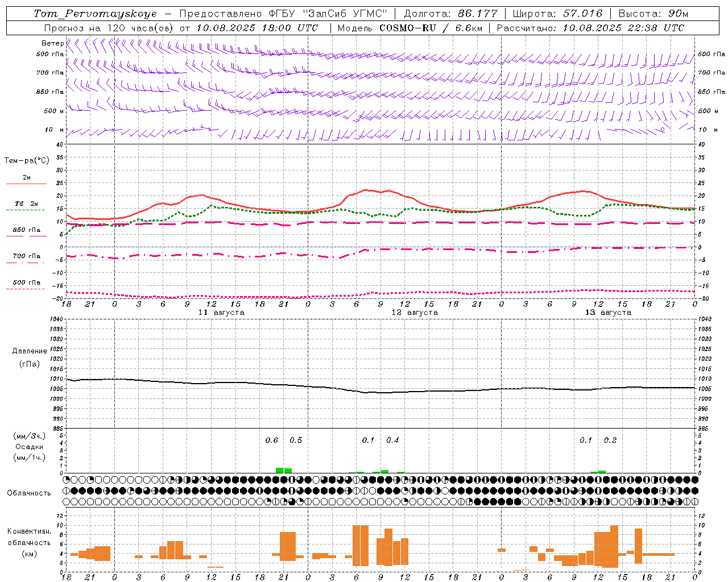Screen dimensions: 728x582
Task: Select the model name COSMO-RU / 6.6км
Action: pos(431,28)
